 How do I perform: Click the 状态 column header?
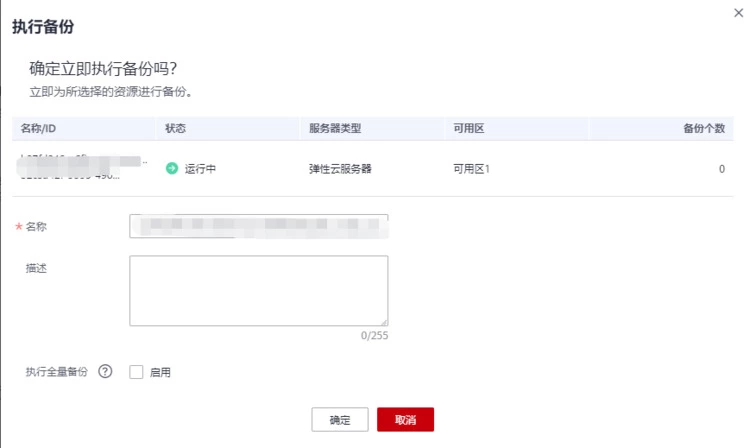[176, 129]
